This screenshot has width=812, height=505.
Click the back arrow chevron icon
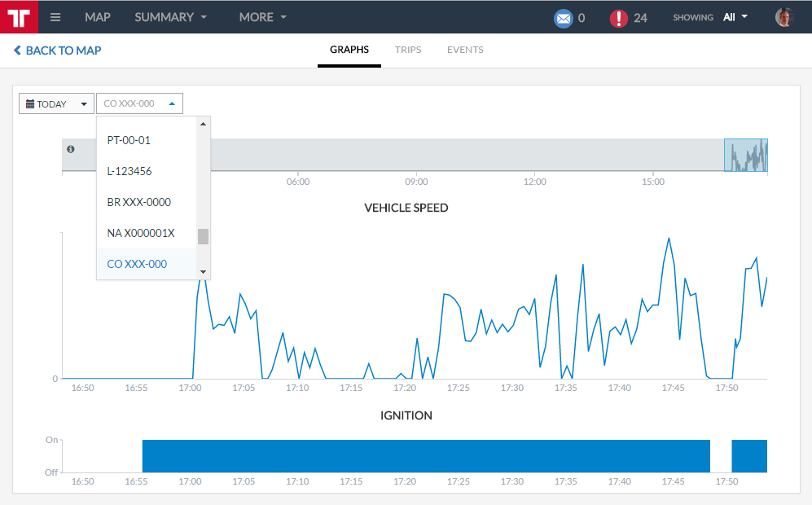pyautogui.click(x=17, y=50)
